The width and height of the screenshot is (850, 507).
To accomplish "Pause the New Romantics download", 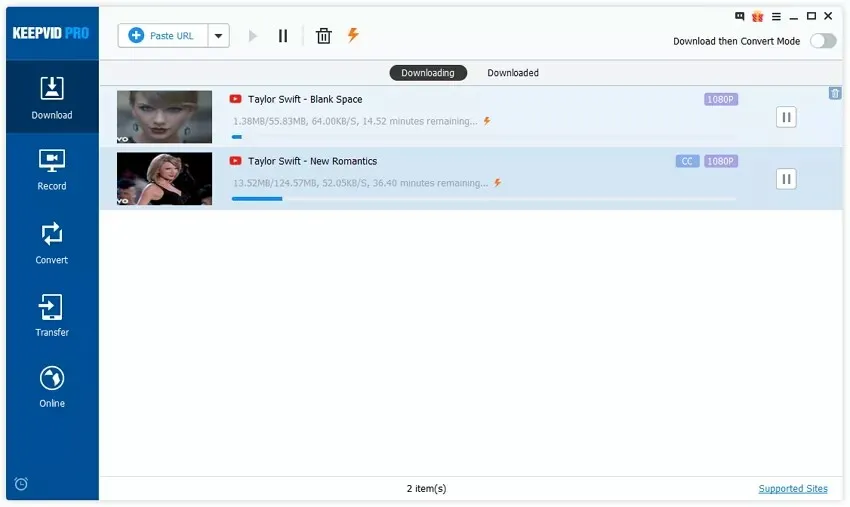I will click(786, 178).
